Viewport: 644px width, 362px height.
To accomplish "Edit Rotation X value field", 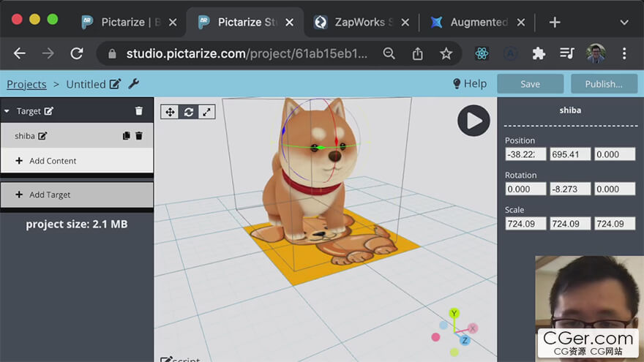I will click(525, 189).
